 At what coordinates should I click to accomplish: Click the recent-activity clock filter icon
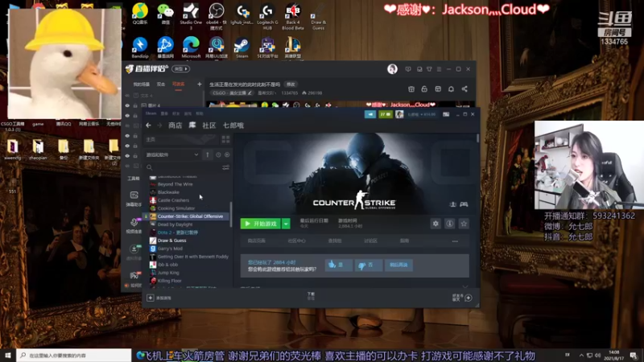pos(218,154)
